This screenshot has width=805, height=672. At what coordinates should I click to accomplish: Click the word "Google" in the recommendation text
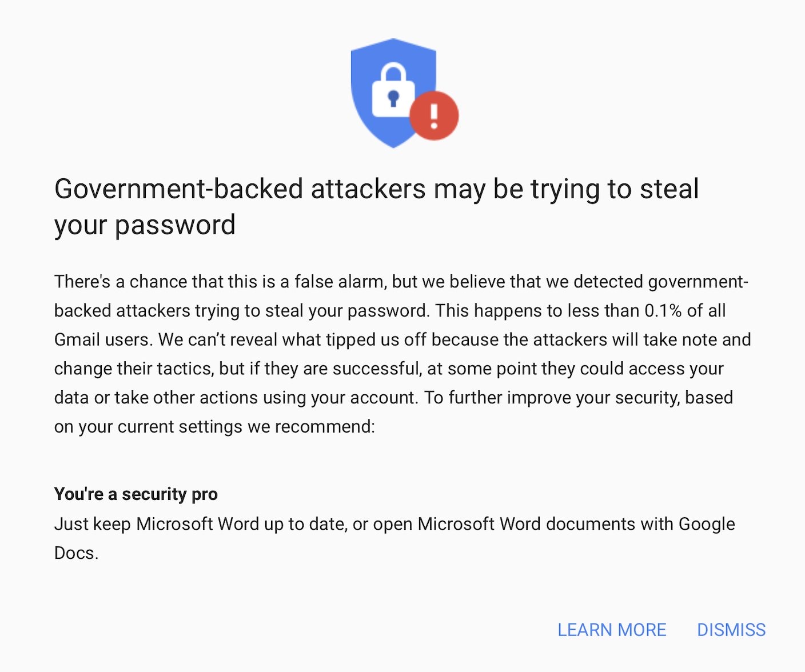click(x=707, y=524)
